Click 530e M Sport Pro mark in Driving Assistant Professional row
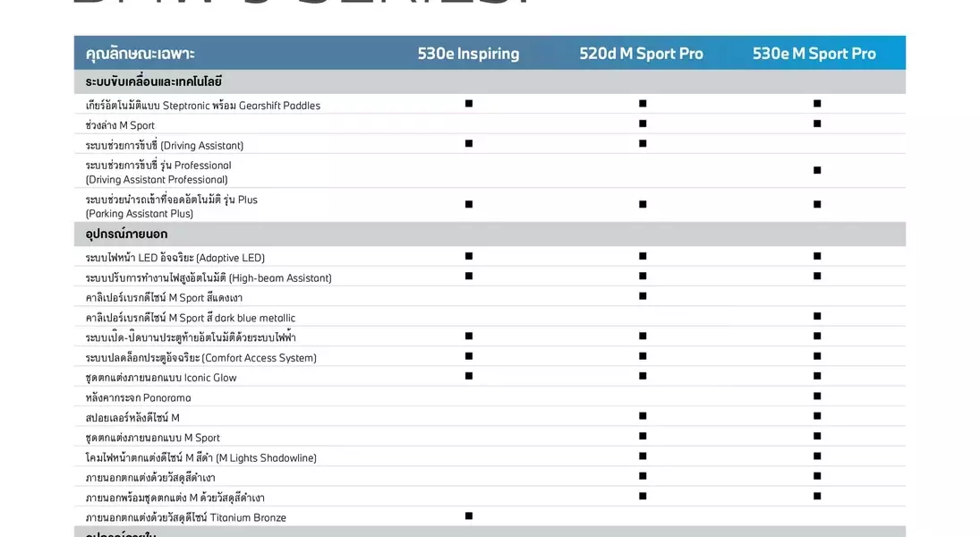Viewport: 980px width, 537px height. point(817,170)
